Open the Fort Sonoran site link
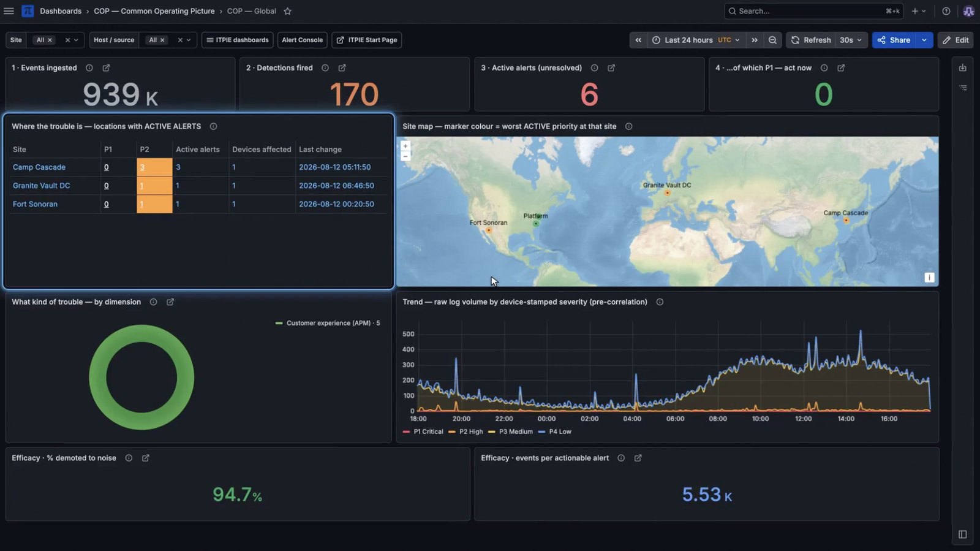 point(35,204)
